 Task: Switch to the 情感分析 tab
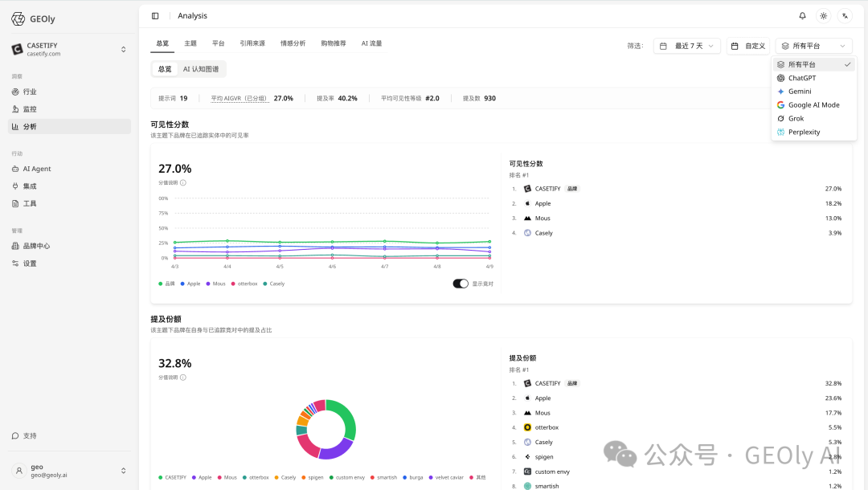coord(293,43)
